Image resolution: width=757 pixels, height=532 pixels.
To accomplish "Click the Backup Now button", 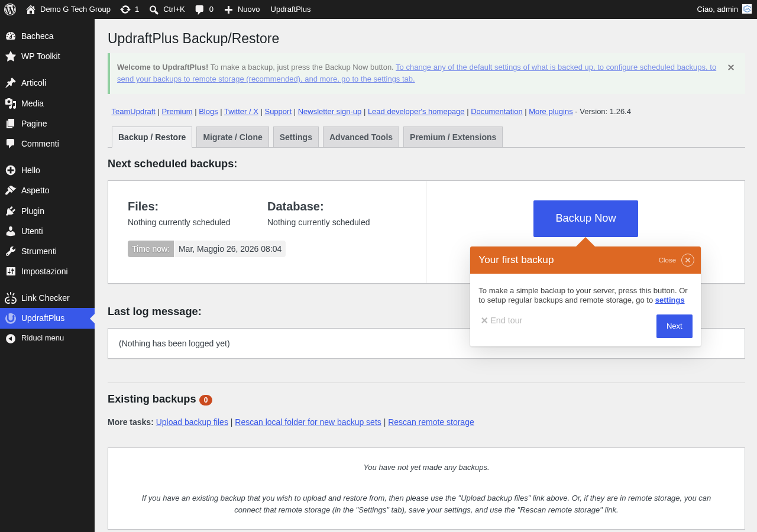I will pos(585,219).
